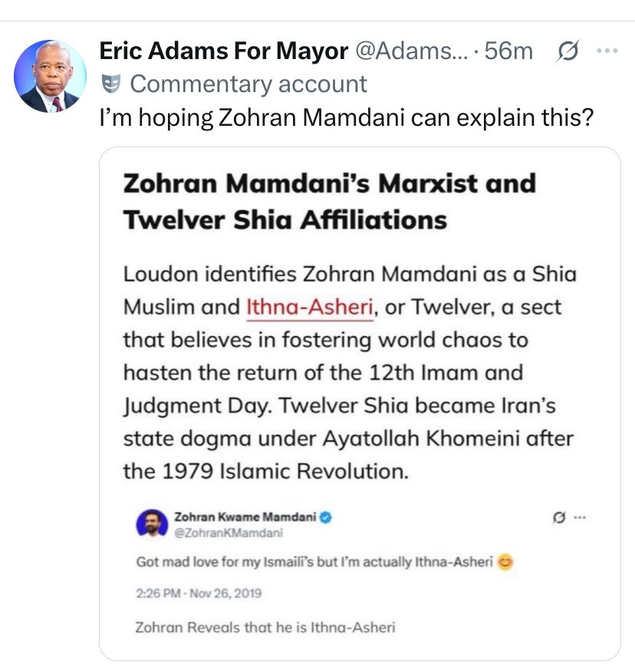Open the Eric Adams For Mayor profile avatar
Viewport: 635px width, 672px height.
(50, 77)
